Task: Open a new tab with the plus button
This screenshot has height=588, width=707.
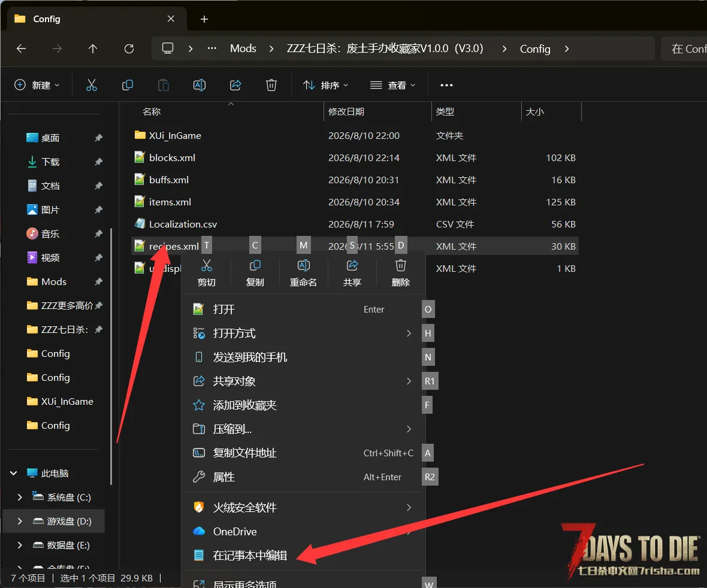Action: click(x=204, y=19)
